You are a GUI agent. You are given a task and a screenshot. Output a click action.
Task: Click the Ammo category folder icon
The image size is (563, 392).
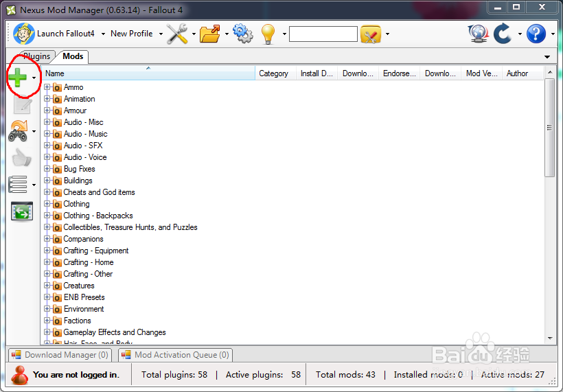[x=57, y=87]
